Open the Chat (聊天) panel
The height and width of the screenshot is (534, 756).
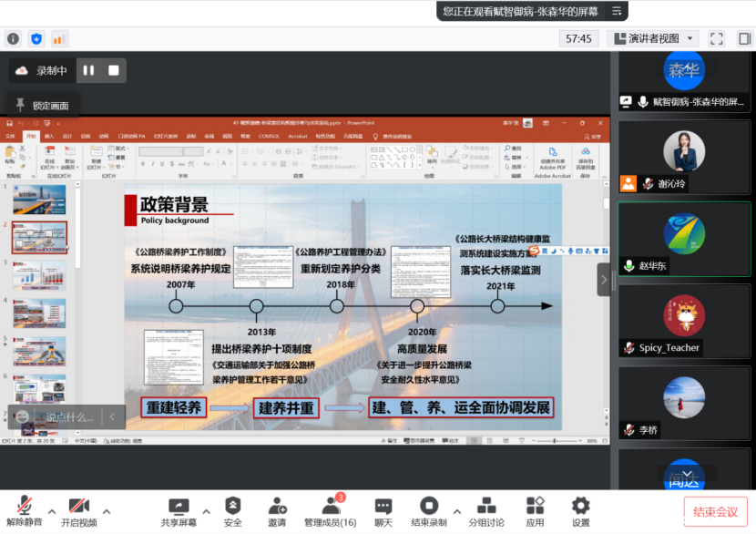coord(383,511)
